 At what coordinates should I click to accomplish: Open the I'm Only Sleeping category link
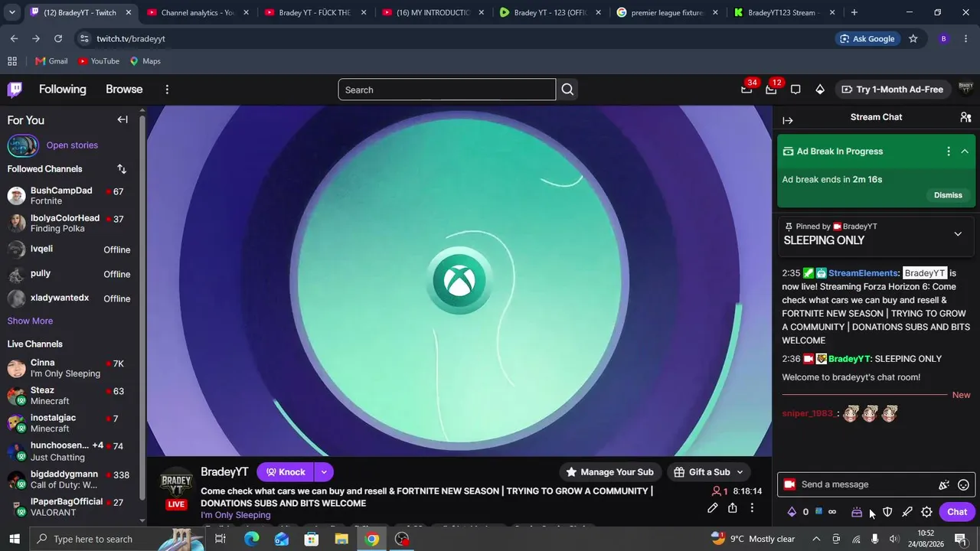pos(236,515)
